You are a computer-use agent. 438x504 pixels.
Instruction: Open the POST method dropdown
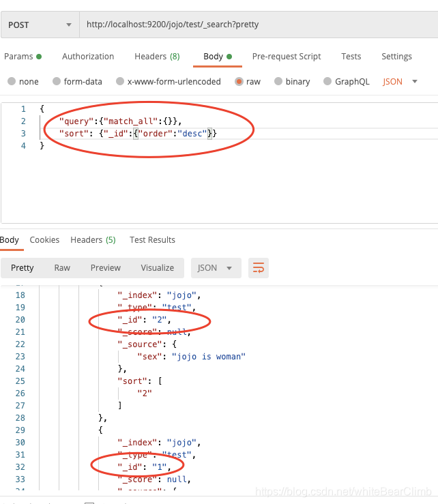[x=40, y=25]
